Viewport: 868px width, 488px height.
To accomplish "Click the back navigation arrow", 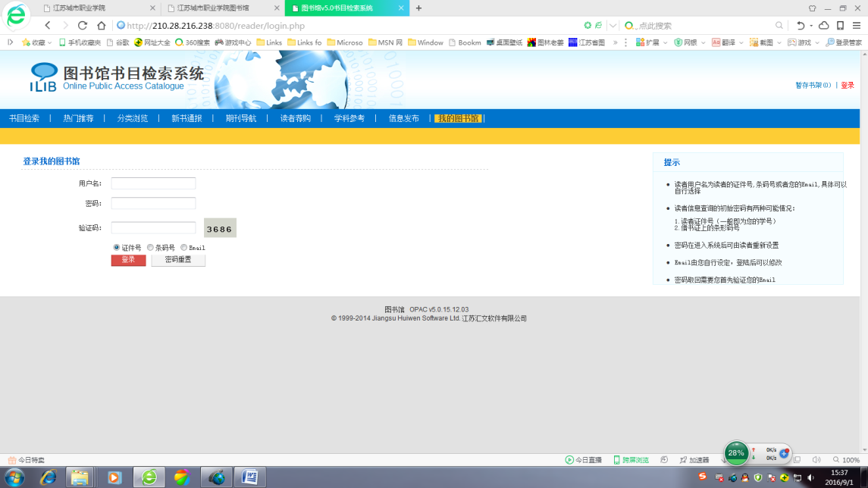I will point(48,26).
